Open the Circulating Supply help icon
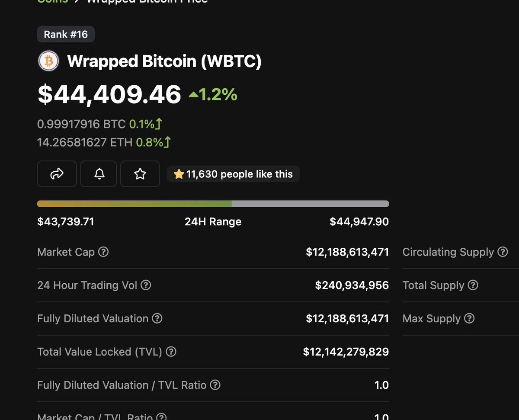This screenshot has height=420, width=519. 503,252
